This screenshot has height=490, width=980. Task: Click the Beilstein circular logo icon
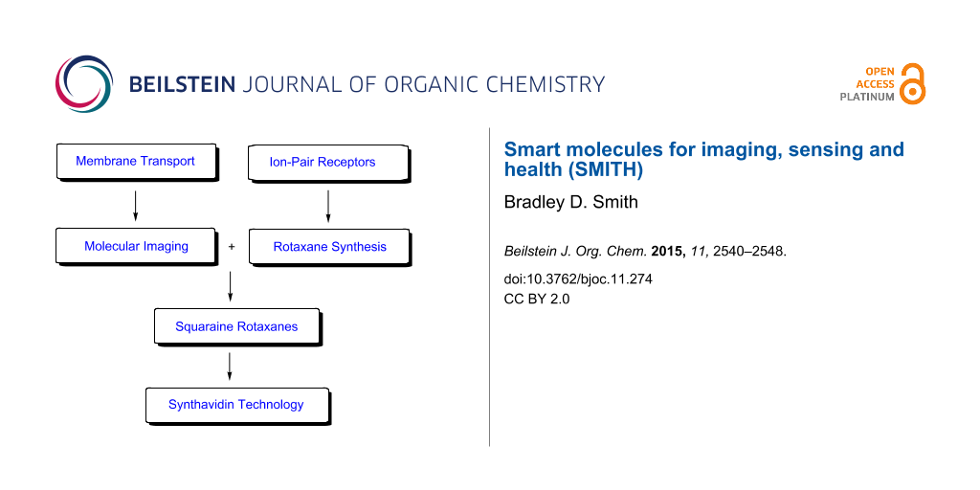pos(84,84)
